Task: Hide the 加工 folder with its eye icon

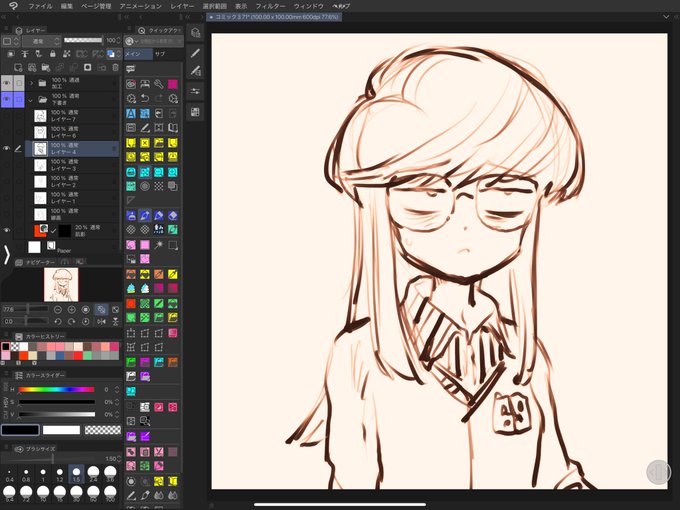Action: [7, 83]
